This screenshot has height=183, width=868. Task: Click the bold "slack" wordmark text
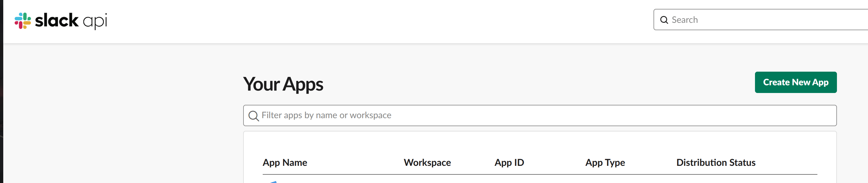pyautogui.click(x=57, y=20)
